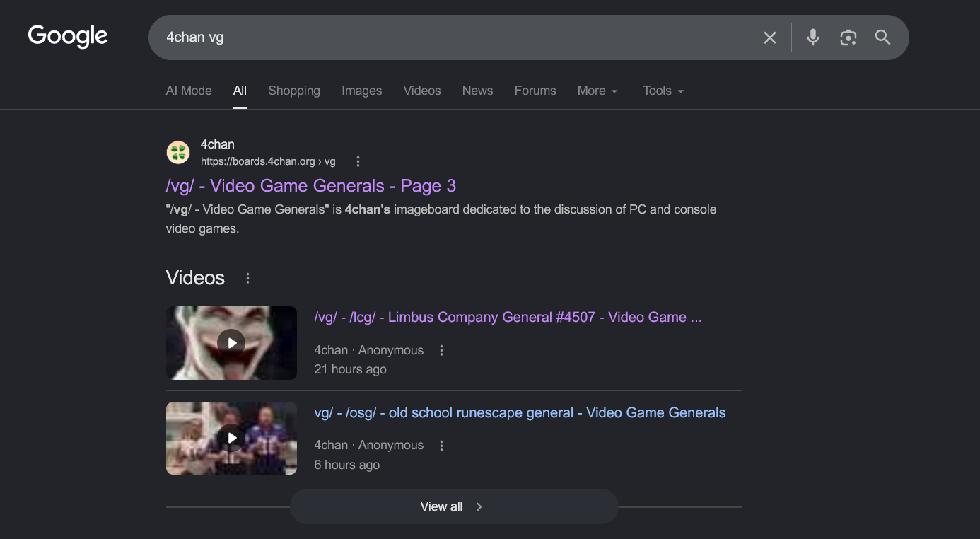
Task: Open the /vg/ - Video Game Generals link
Action: coord(311,186)
